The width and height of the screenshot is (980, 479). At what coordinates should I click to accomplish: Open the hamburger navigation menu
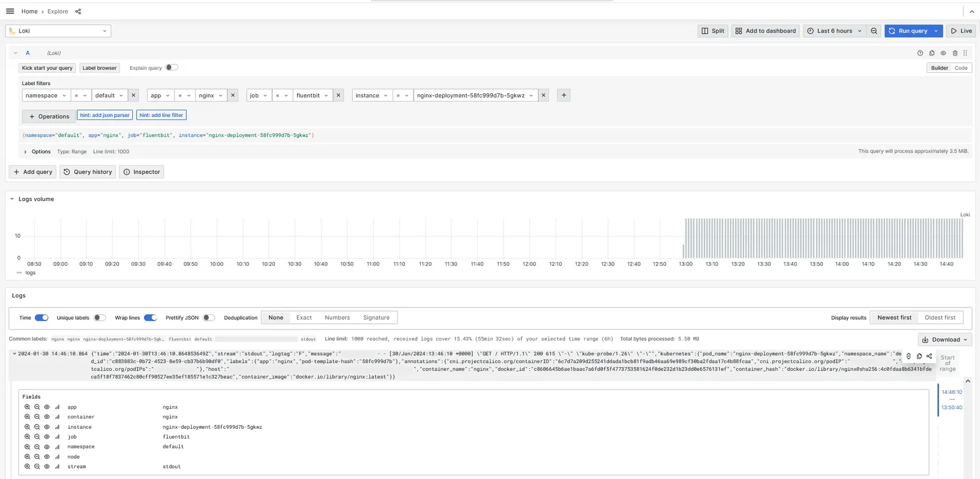click(10, 11)
